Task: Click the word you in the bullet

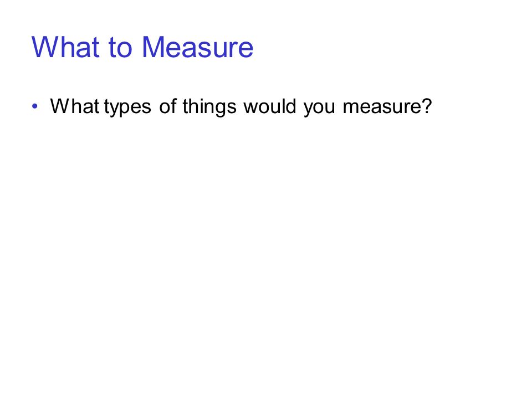Action: click(319, 109)
